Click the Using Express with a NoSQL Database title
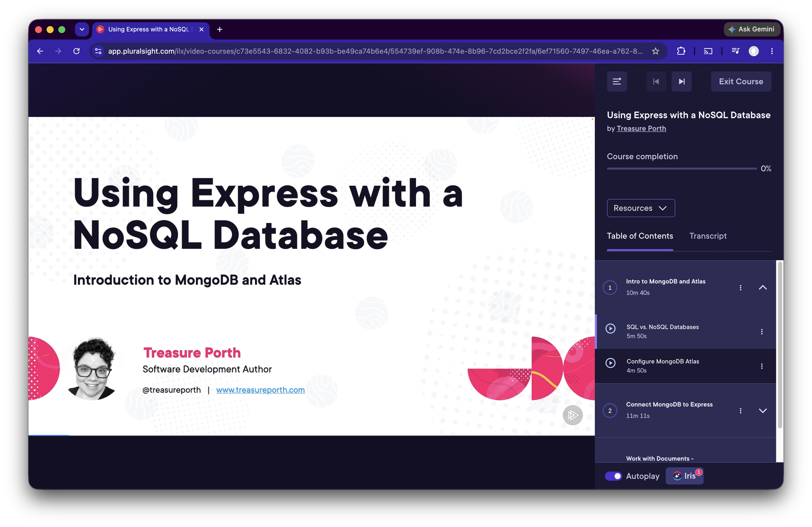 click(688, 115)
